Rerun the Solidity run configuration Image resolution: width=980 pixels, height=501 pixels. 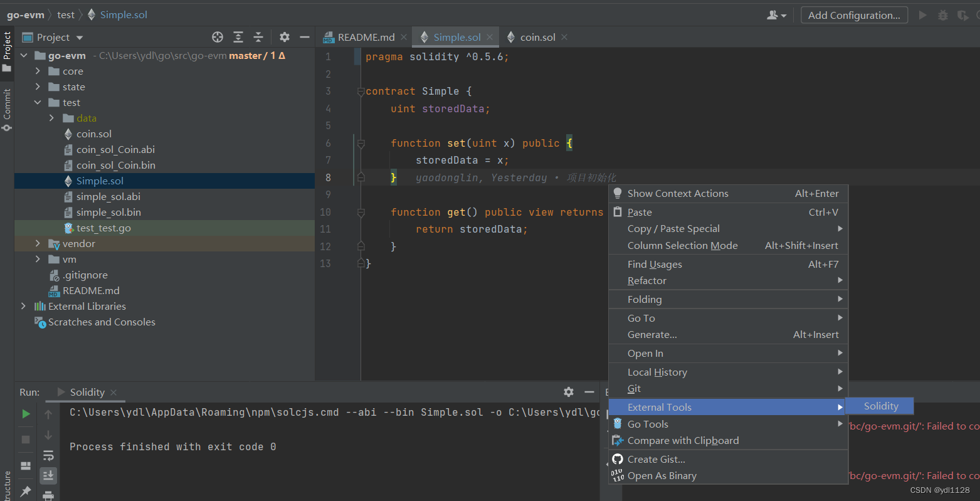point(26,414)
